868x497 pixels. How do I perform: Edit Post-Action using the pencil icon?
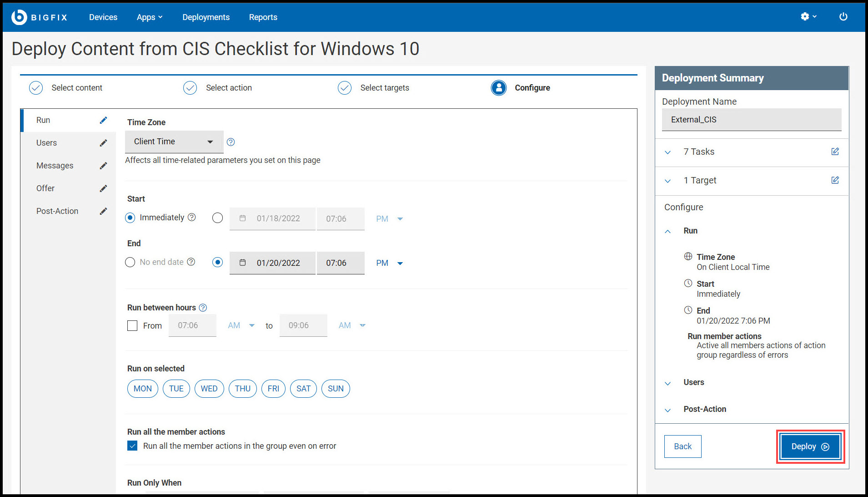(104, 211)
